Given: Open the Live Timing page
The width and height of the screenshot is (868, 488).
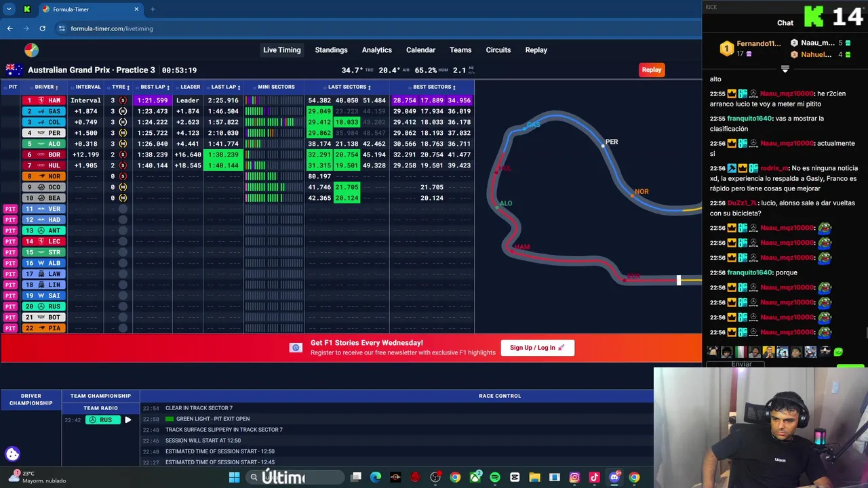Looking at the screenshot, I should click(282, 50).
